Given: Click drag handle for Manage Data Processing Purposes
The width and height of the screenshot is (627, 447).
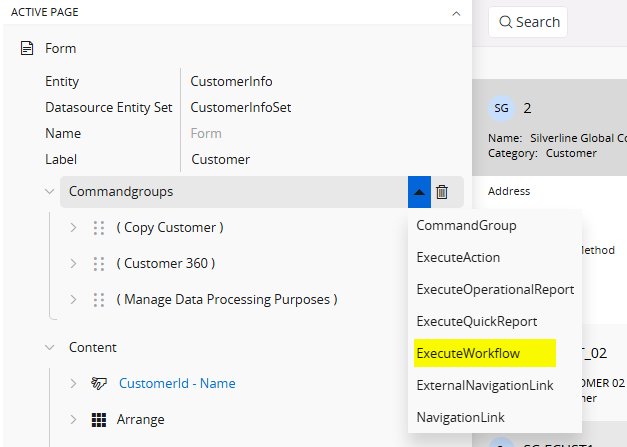Looking at the screenshot, I should 99,299.
